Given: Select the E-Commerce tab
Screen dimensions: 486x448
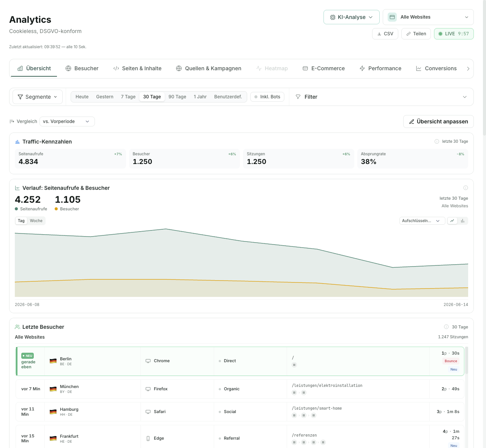Looking at the screenshot, I should (x=324, y=68).
